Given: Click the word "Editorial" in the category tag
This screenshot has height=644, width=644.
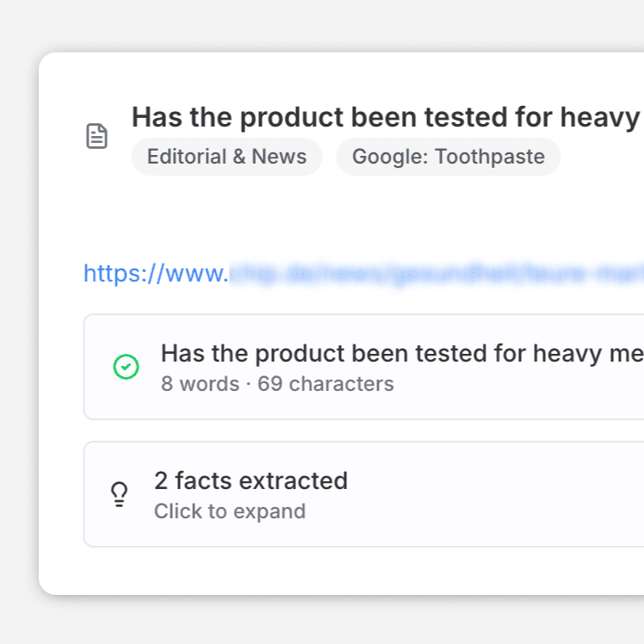Looking at the screenshot, I should [x=183, y=157].
